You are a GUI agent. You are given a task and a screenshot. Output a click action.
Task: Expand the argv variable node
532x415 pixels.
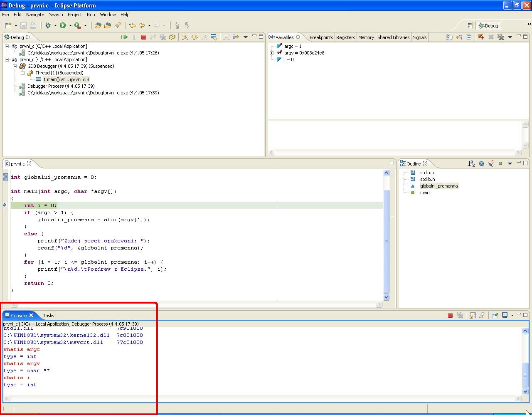[x=272, y=53]
